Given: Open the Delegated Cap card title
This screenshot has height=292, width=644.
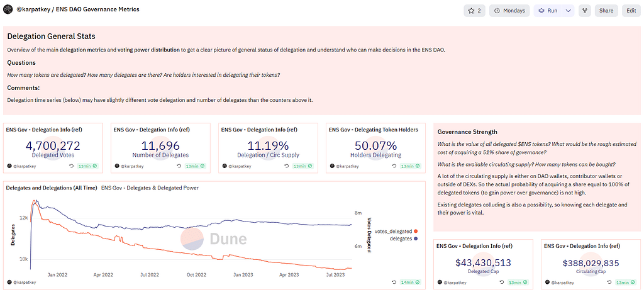Looking at the screenshot, I should 474,246.
